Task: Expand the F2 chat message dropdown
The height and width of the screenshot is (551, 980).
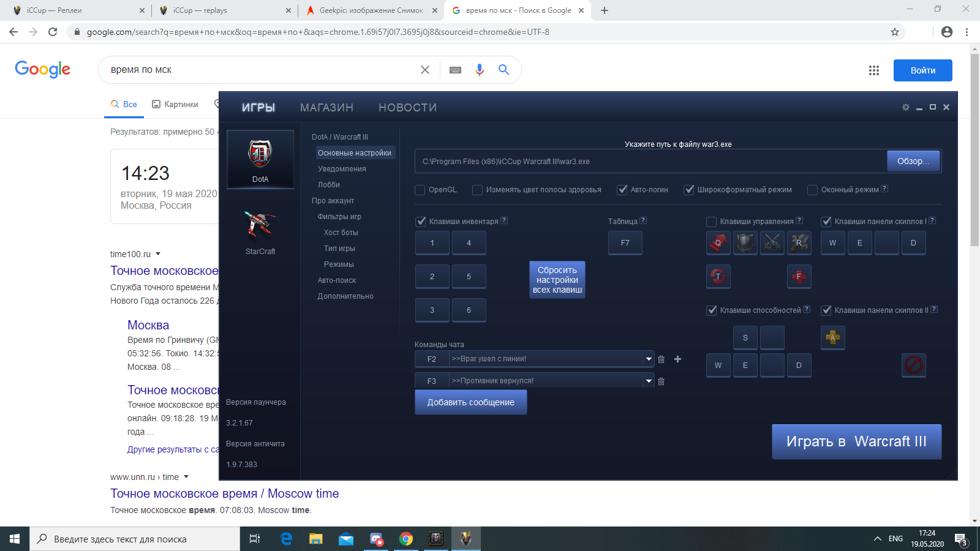Action: (x=649, y=359)
